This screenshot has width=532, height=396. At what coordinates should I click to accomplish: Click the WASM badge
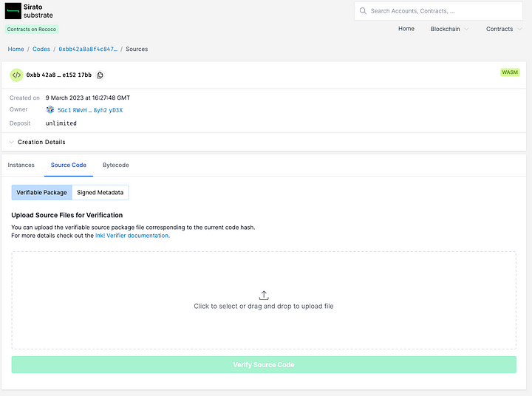510,72
